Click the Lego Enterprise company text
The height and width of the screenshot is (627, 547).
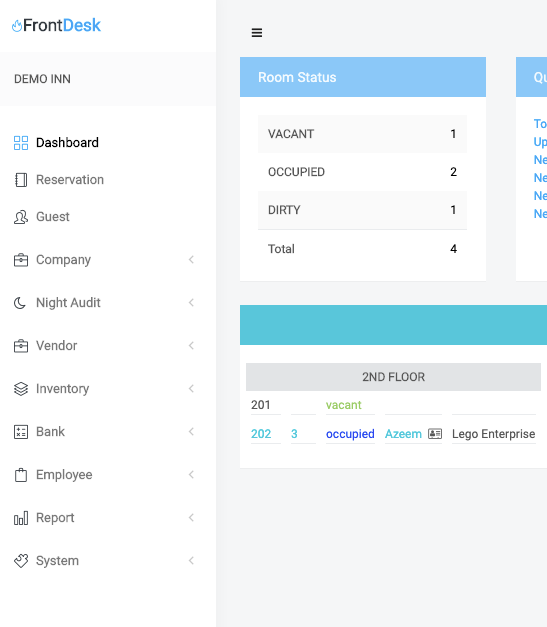(x=493, y=434)
